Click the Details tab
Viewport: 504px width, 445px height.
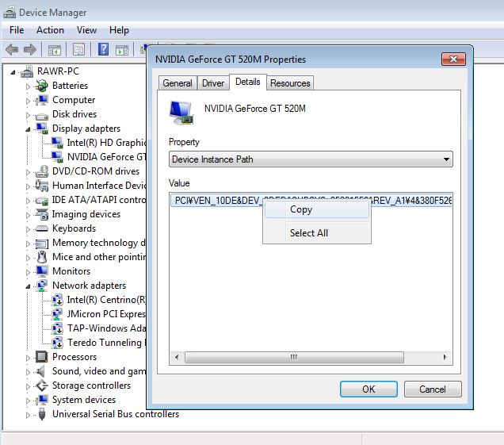tap(248, 82)
